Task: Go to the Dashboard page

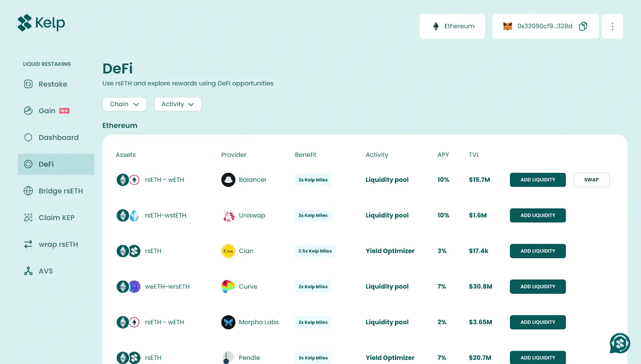Action: click(56, 137)
